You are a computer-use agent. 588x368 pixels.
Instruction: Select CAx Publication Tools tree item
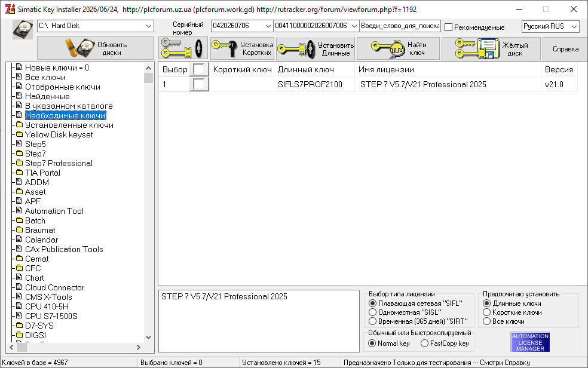(64, 249)
